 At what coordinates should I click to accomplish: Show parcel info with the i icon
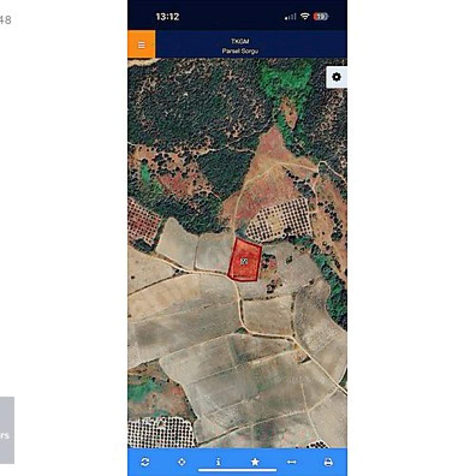tap(218, 462)
